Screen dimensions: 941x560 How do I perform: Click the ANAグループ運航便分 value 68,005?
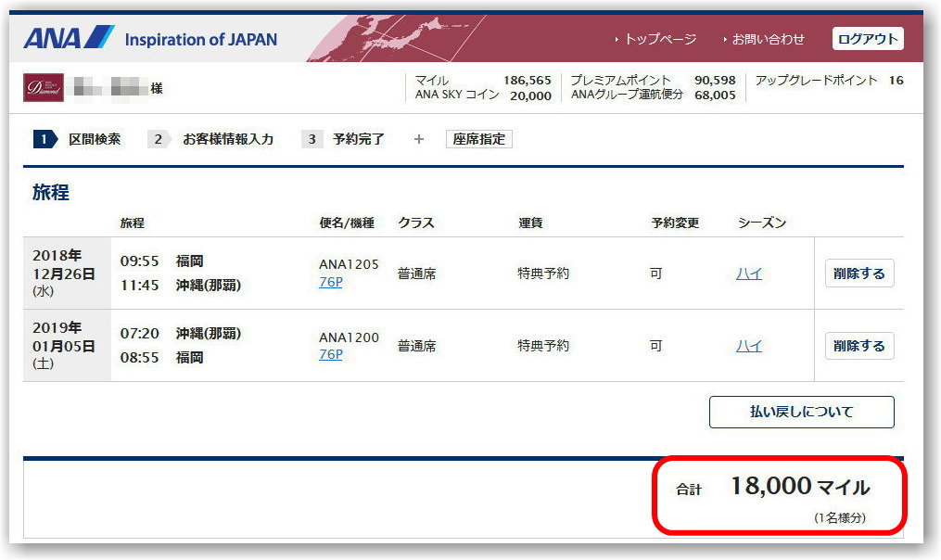click(x=715, y=95)
